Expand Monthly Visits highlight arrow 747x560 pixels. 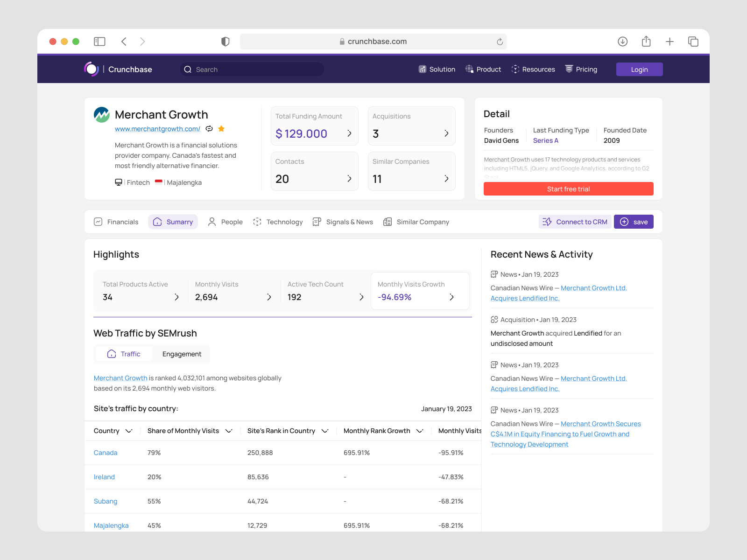click(x=269, y=297)
